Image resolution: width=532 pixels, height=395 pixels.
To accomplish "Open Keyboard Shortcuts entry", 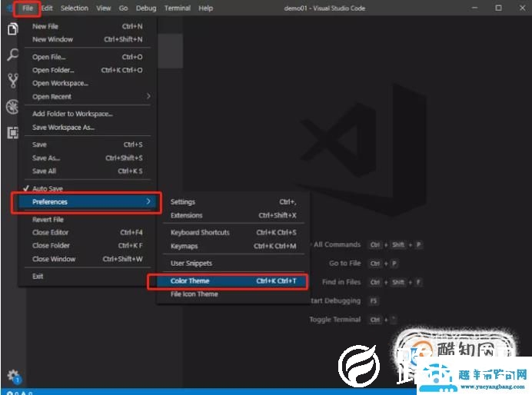I will [x=234, y=233].
